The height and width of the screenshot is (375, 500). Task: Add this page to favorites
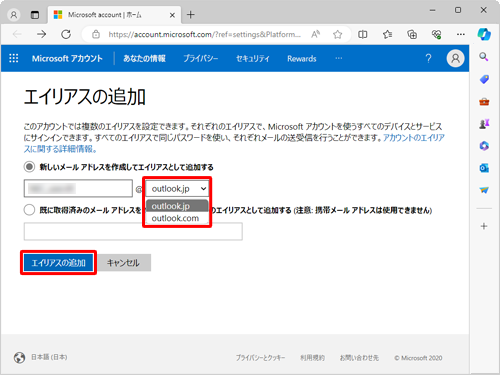click(337, 34)
